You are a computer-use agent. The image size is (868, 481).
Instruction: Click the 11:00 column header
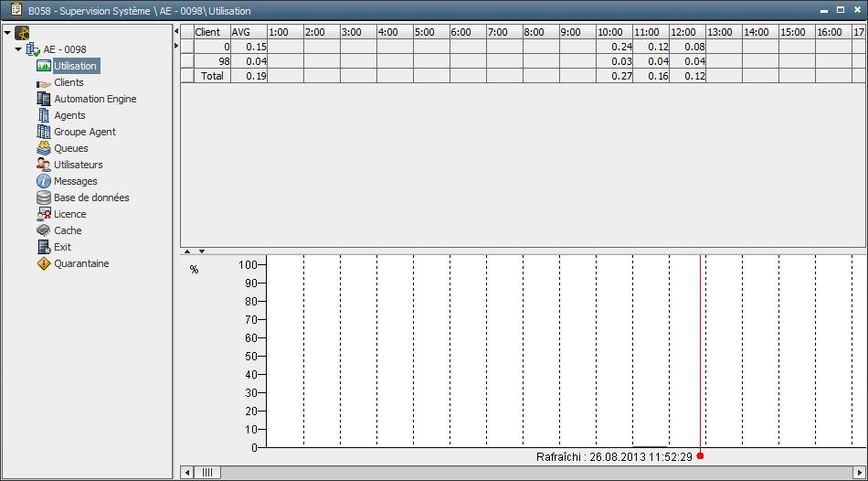coord(651,32)
